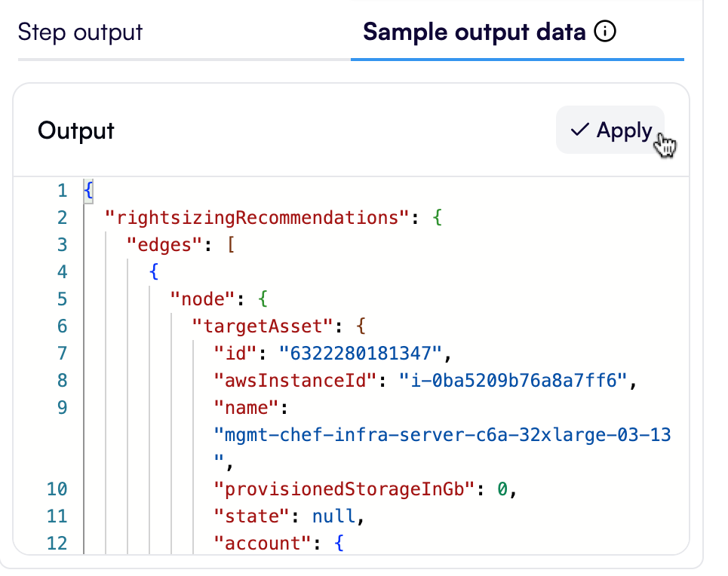Select the targetAsset key on line 6

(262, 326)
